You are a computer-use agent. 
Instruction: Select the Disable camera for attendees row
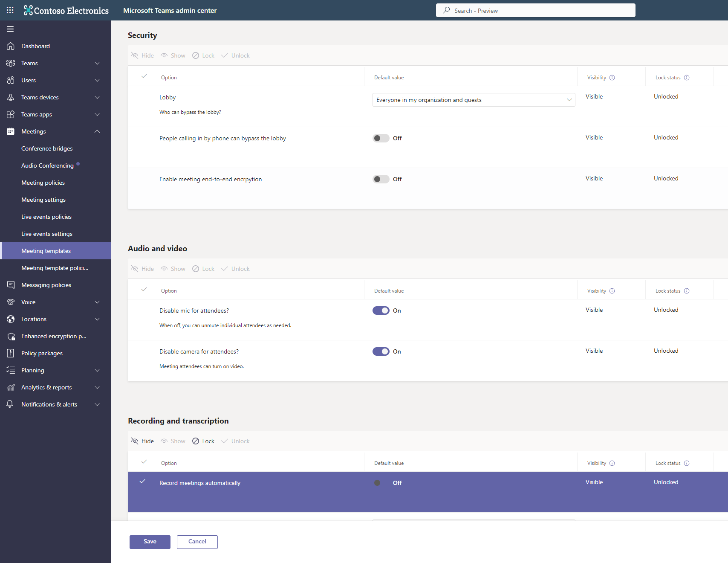point(428,360)
